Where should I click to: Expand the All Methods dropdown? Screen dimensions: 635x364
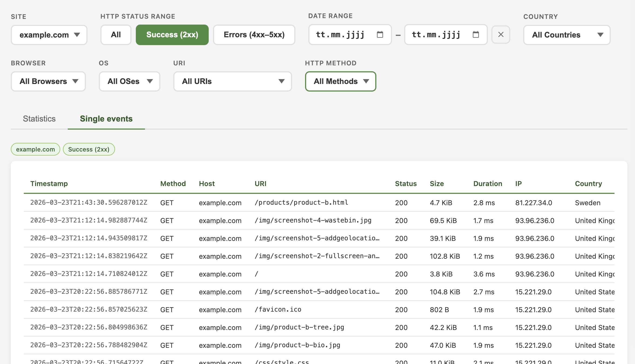(x=340, y=81)
